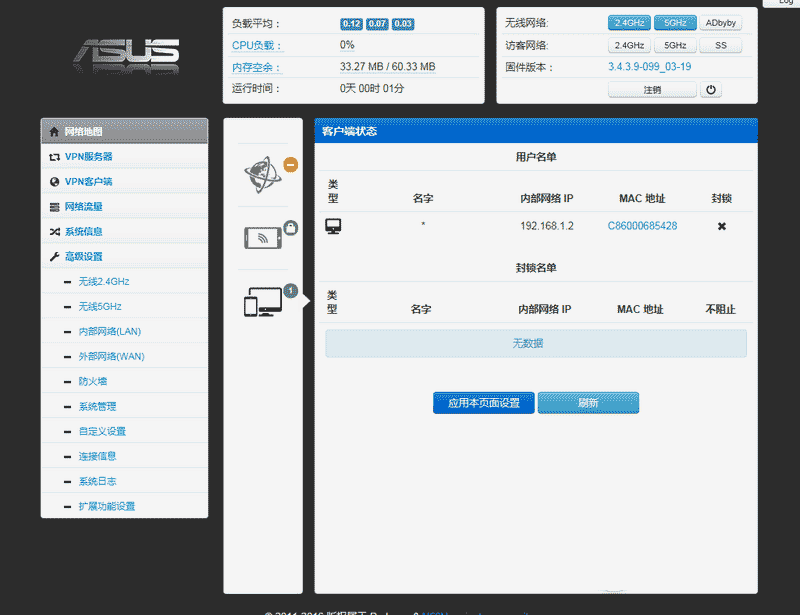
Task: Click the CPU负载 link
Action: pyautogui.click(x=256, y=45)
